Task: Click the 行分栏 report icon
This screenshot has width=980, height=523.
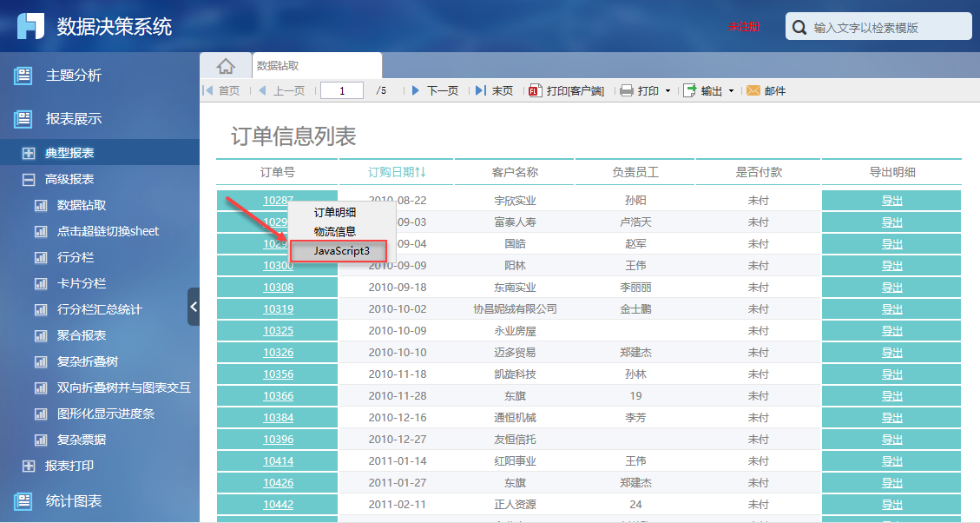Action: click(x=41, y=257)
